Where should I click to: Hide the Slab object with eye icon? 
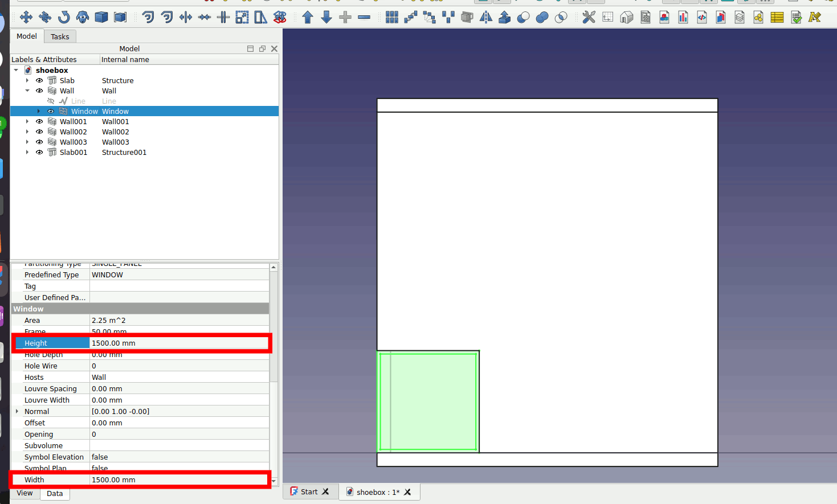pyautogui.click(x=39, y=81)
